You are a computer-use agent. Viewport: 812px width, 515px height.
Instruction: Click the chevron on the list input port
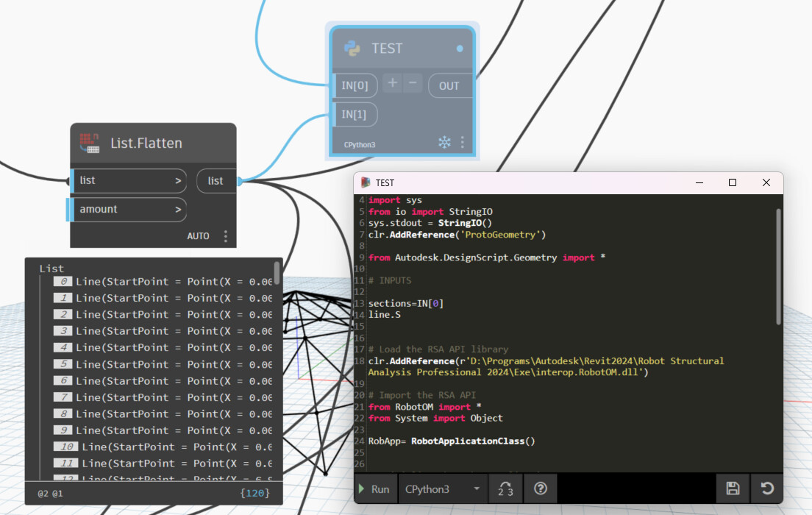pos(179,180)
